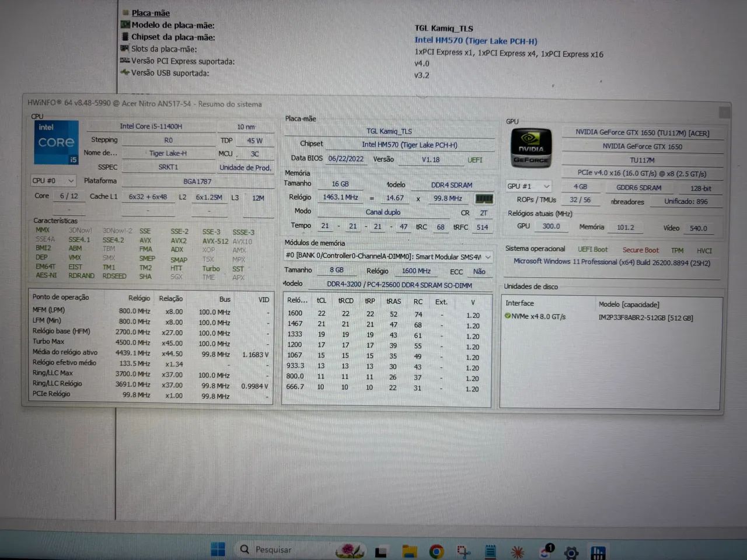This screenshot has width=747, height=560.
Task: Click the HVCI indicator
Action: 704,250
